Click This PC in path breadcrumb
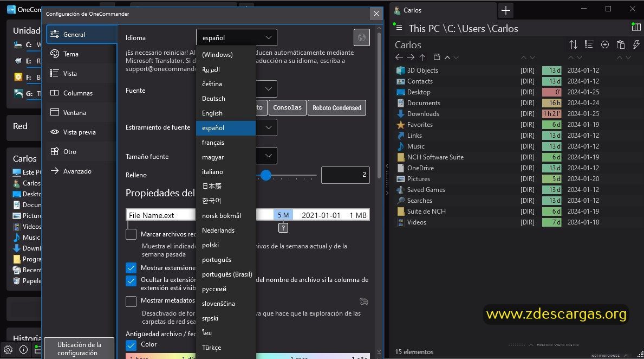This screenshot has width=644, height=359. coord(424,28)
